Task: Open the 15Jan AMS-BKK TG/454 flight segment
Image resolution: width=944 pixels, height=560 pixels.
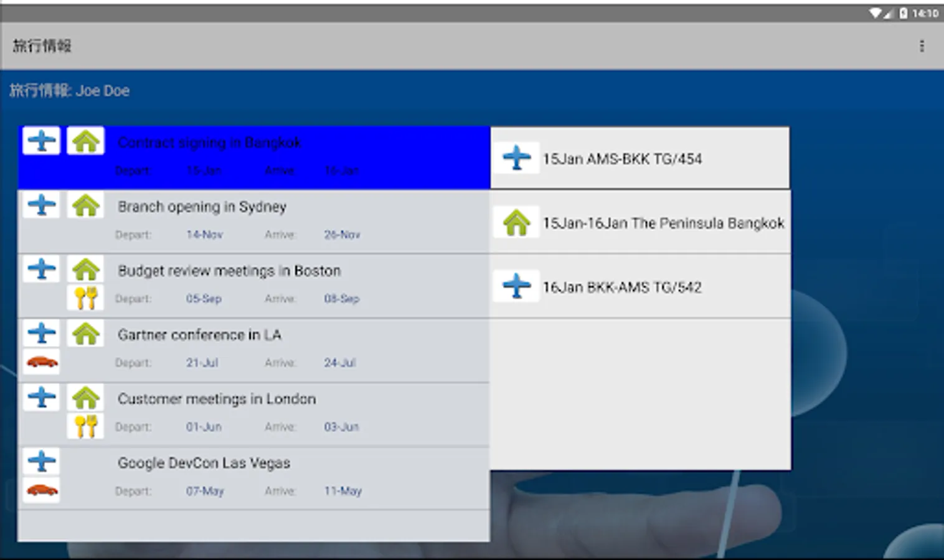Action: pyautogui.click(x=640, y=158)
